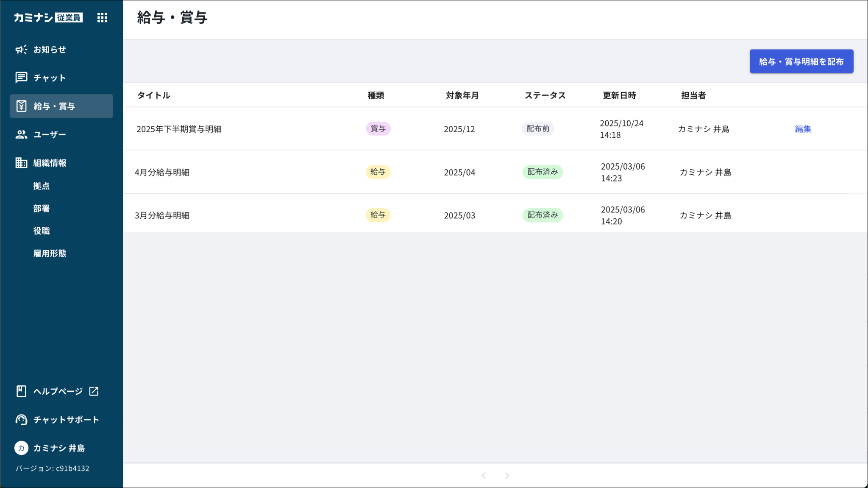Open the 4月分給与明細 row

click(162, 172)
